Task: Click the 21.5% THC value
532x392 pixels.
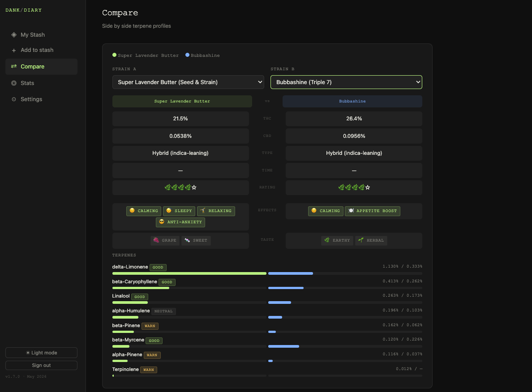Action: [x=180, y=119]
